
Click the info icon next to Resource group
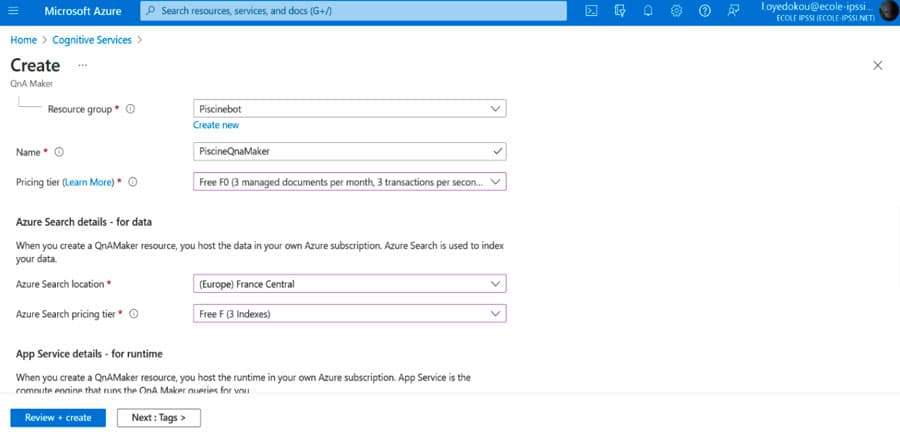(x=130, y=108)
